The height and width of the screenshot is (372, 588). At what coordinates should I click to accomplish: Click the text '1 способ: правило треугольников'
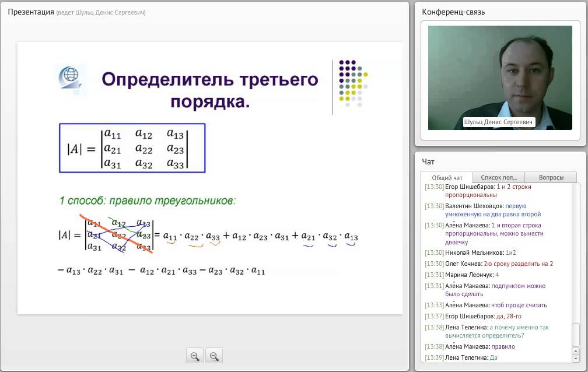point(148,201)
